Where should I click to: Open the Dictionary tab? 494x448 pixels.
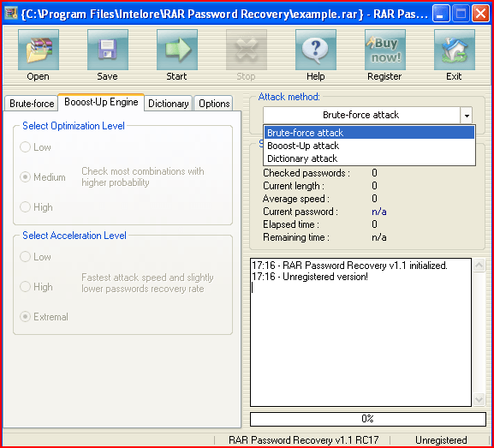169,104
